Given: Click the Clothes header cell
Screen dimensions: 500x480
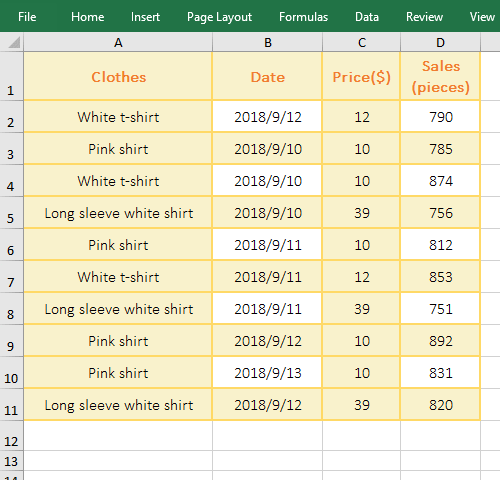Looking at the screenshot, I should [118, 76].
